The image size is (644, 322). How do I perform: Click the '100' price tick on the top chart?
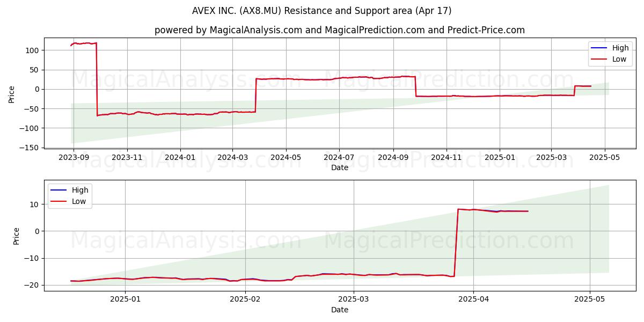coord(33,50)
